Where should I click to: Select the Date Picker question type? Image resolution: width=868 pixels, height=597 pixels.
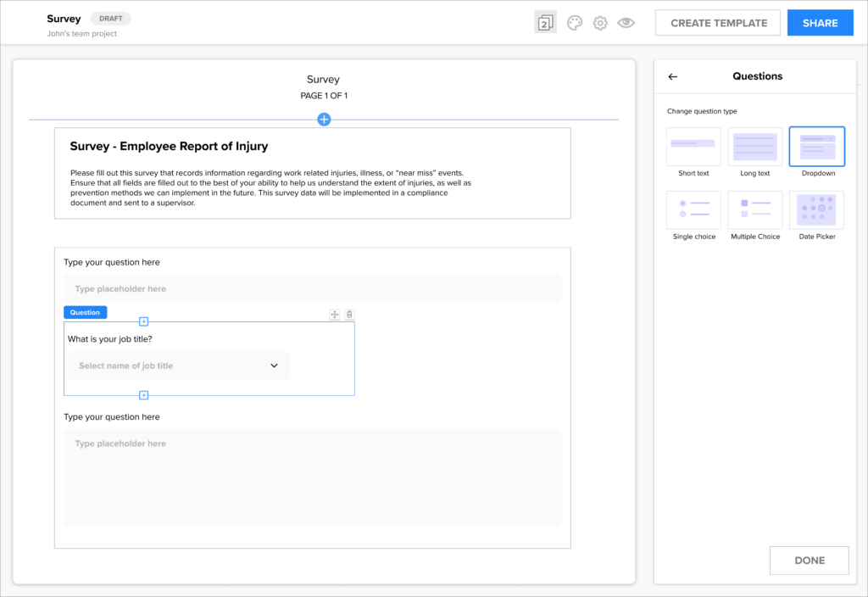pyautogui.click(x=816, y=210)
